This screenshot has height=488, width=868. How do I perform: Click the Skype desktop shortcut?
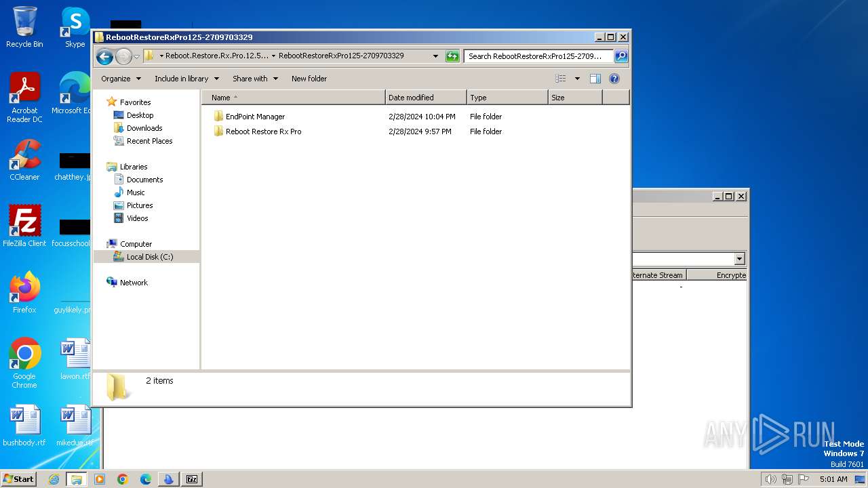pos(75,27)
